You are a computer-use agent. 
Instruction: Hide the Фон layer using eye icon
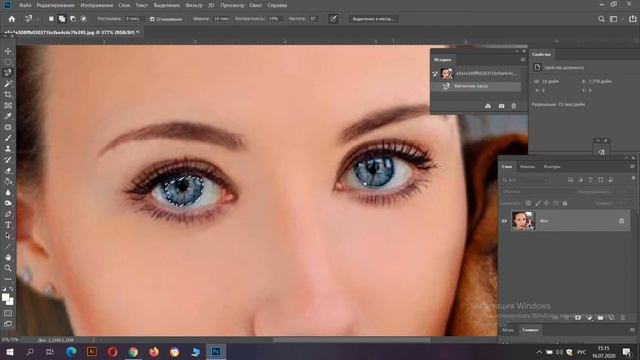coord(504,221)
